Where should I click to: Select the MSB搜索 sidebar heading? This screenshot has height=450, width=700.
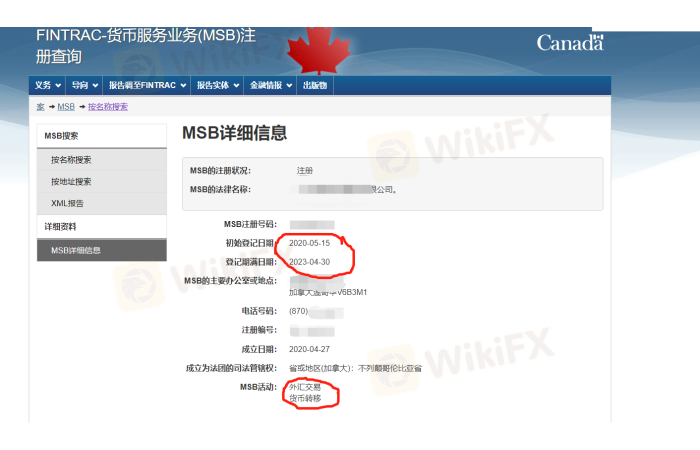tap(102, 136)
